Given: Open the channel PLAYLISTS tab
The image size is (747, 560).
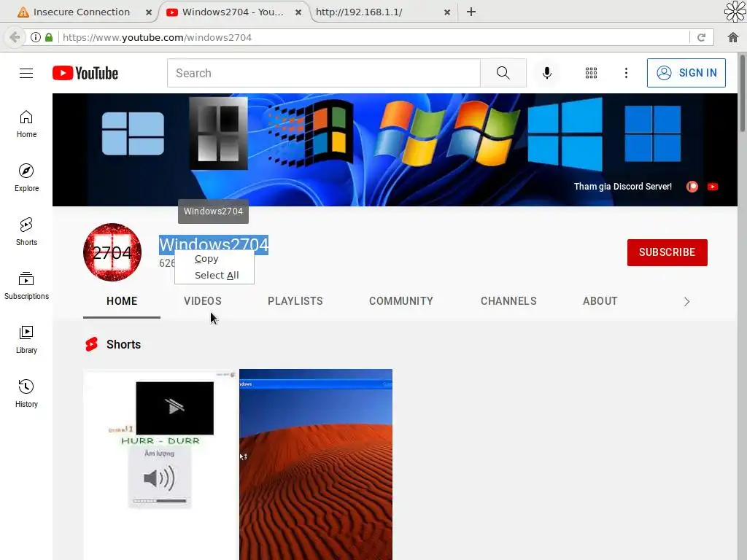Looking at the screenshot, I should coord(295,301).
